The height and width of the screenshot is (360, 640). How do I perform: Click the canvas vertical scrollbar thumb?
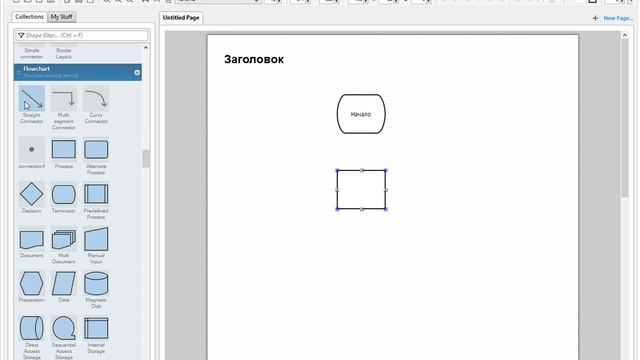point(624,118)
